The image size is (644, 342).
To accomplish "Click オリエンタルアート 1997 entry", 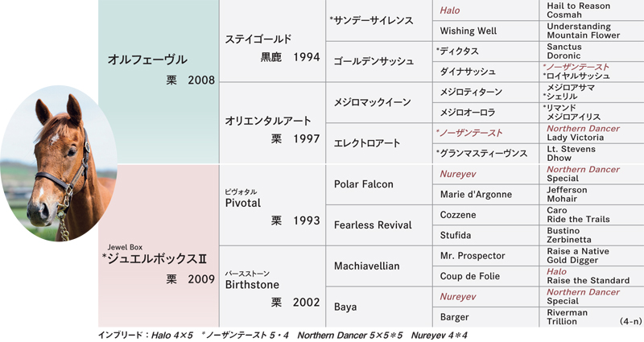I will tap(272, 123).
